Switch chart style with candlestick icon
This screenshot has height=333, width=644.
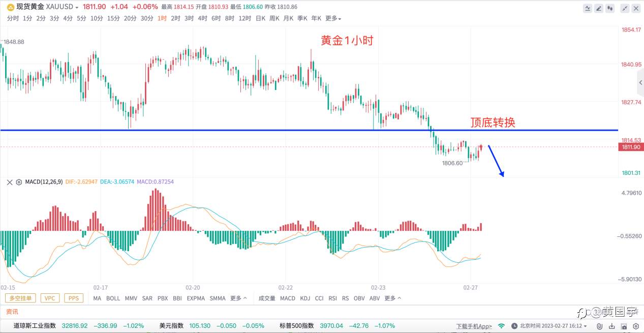point(610,8)
